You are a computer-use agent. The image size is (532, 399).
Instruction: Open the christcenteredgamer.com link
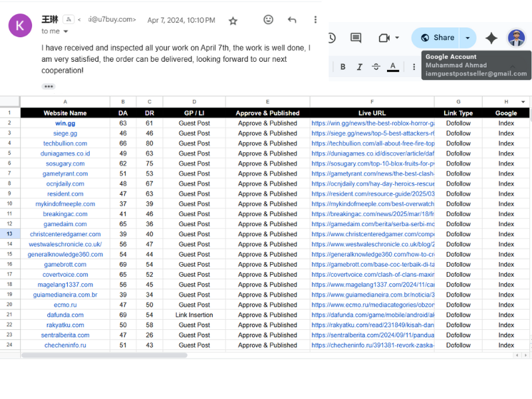(x=65, y=234)
